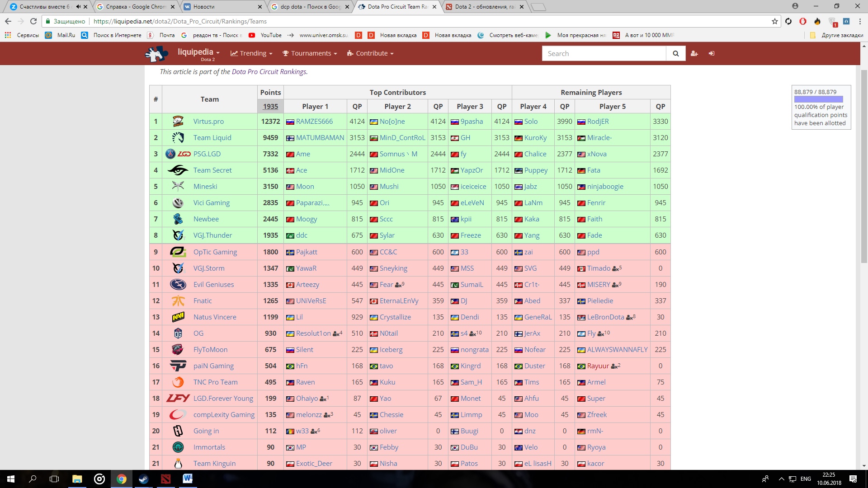Expand the liquipedia Dota 2 dropdown
Screen dimensions: 868x488
point(198,53)
